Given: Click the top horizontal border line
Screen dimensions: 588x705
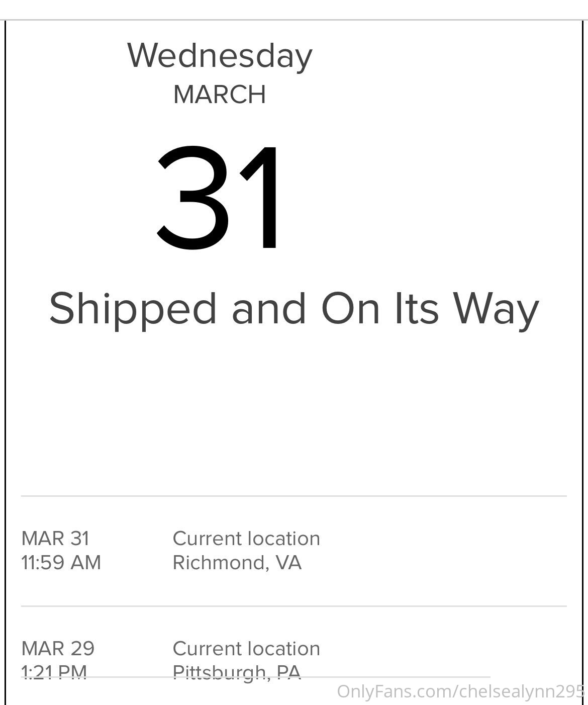Looking at the screenshot, I should (x=294, y=20).
